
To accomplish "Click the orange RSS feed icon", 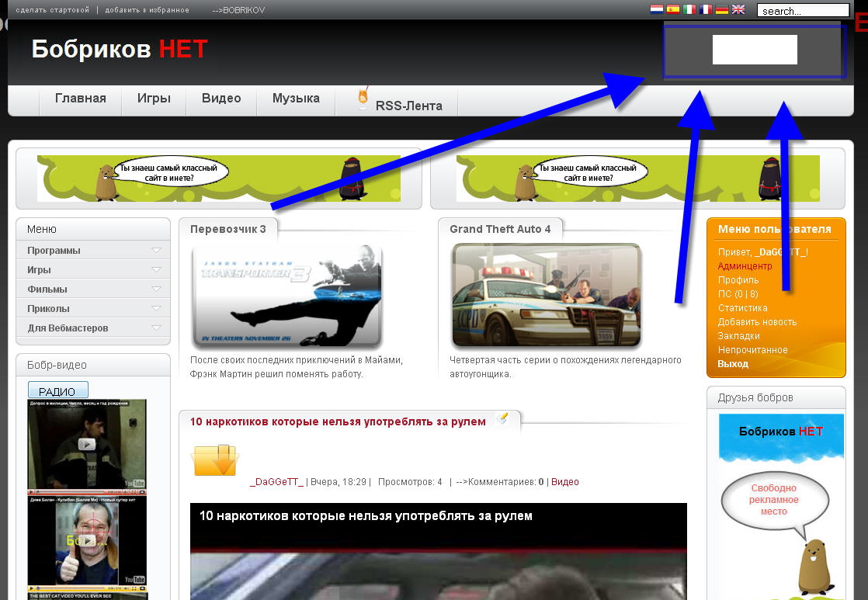I will [x=363, y=98].
